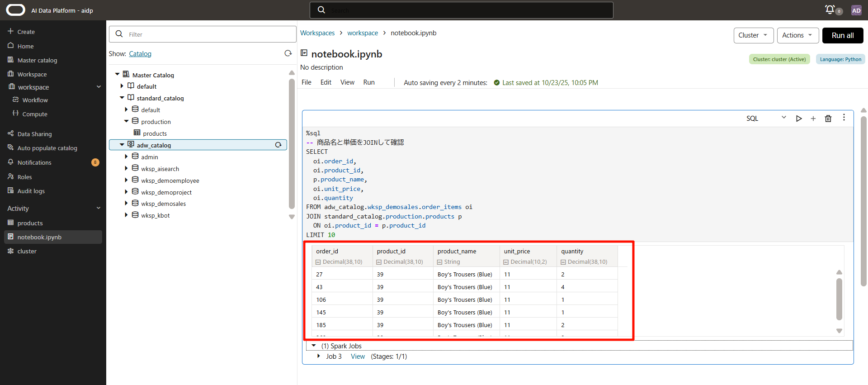Focus the top search field
This screenshot has width=868, height=385.
461,10
